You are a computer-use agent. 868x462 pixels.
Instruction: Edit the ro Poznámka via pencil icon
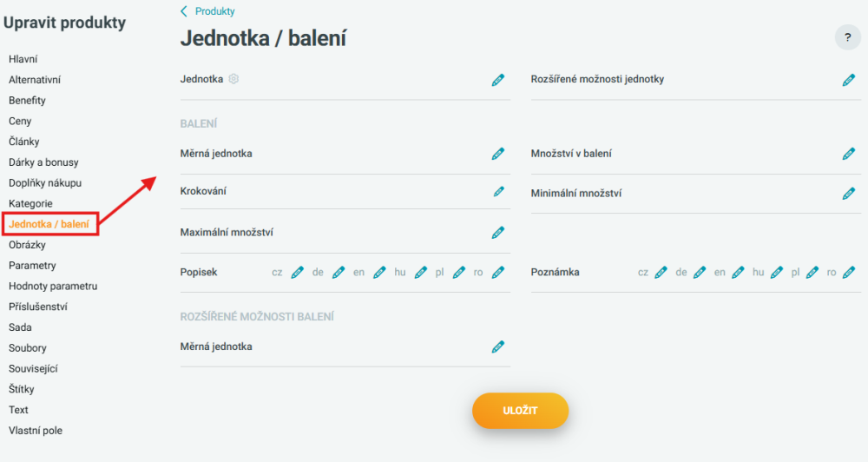849,273
